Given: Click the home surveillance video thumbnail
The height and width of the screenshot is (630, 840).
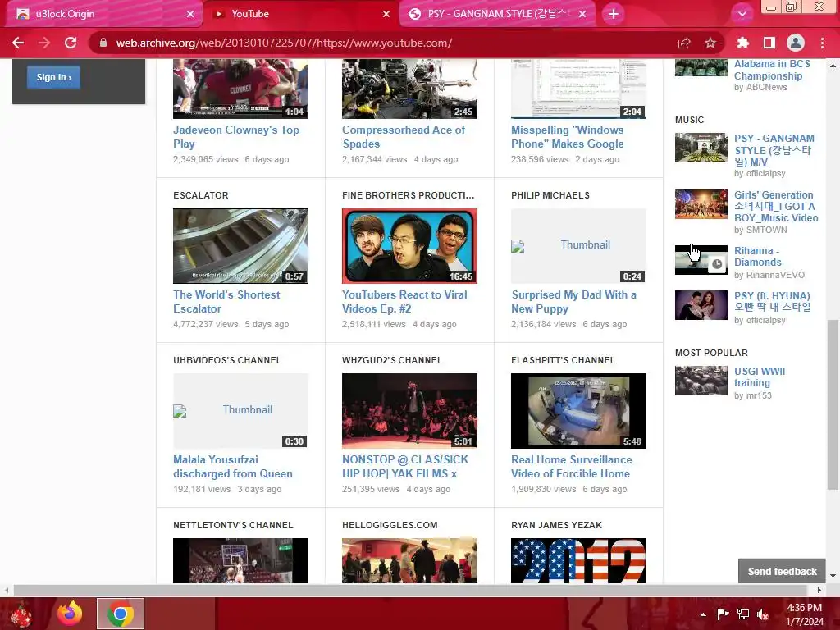Looking at the screenshot, I should (x=578, y=411).
